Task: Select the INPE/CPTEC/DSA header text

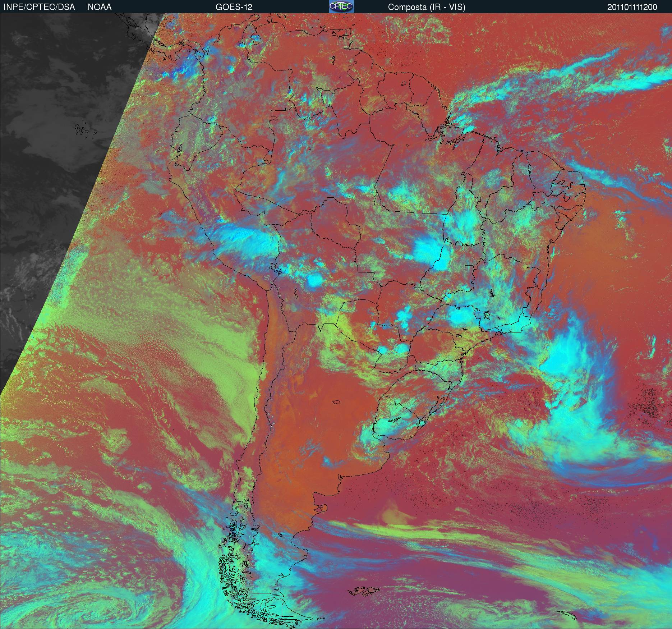Action: pyautogui.click(x=39, y=7)
